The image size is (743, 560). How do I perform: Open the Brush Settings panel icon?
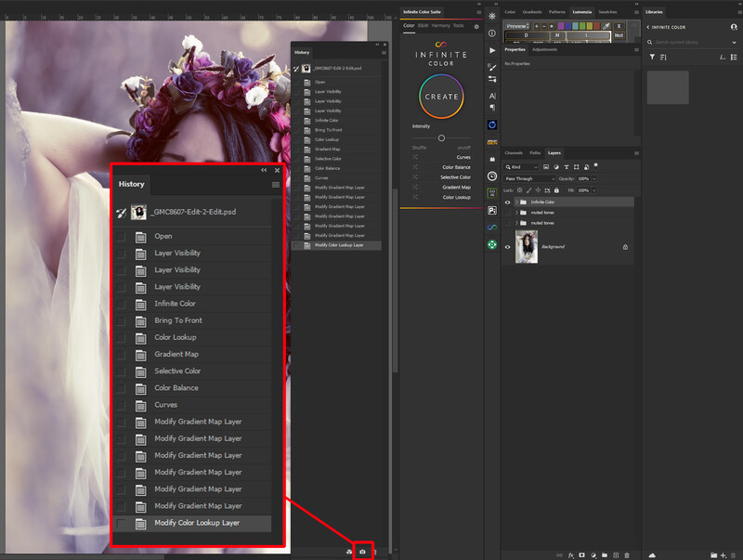click(492, 79)
